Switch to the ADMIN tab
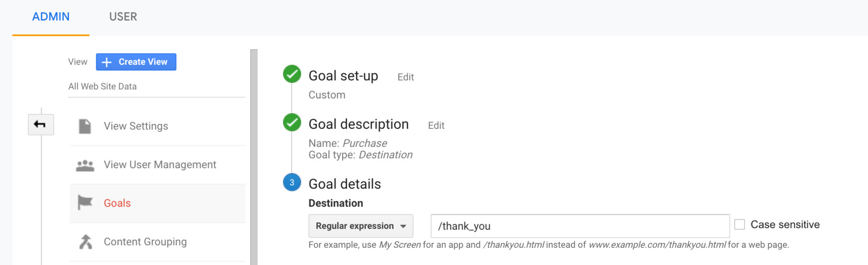The width and height of the screenshot is (868, 265). point(51,17)
